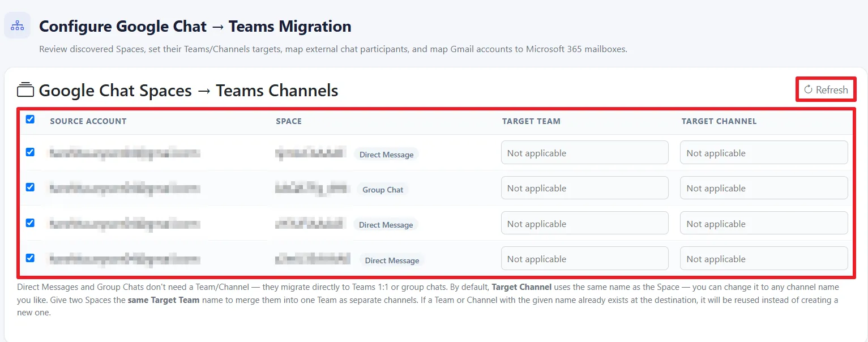Click the SPACE column header
The height and width of the screenshot is (342, 868).
pyautogui.click(x=289, y=121)
